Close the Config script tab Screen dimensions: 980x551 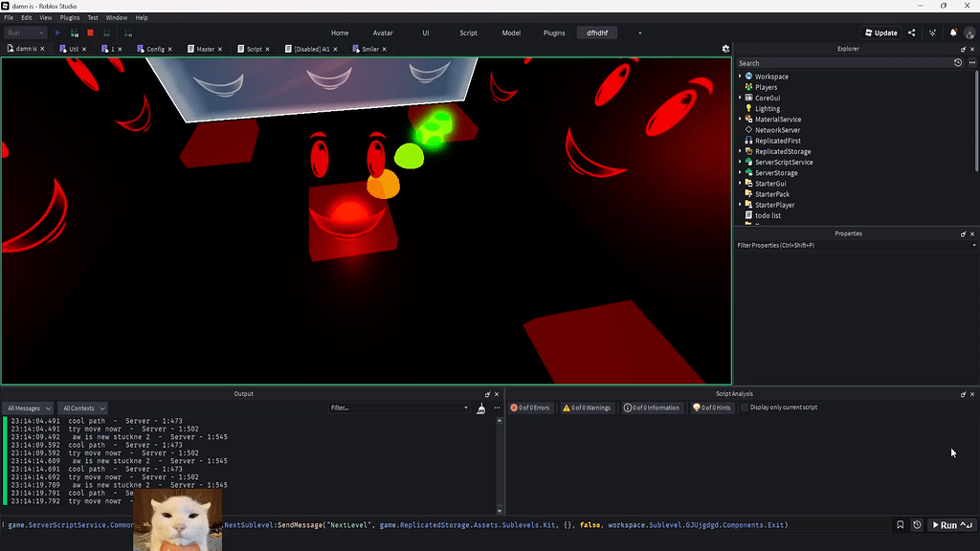tap(170, 49)
